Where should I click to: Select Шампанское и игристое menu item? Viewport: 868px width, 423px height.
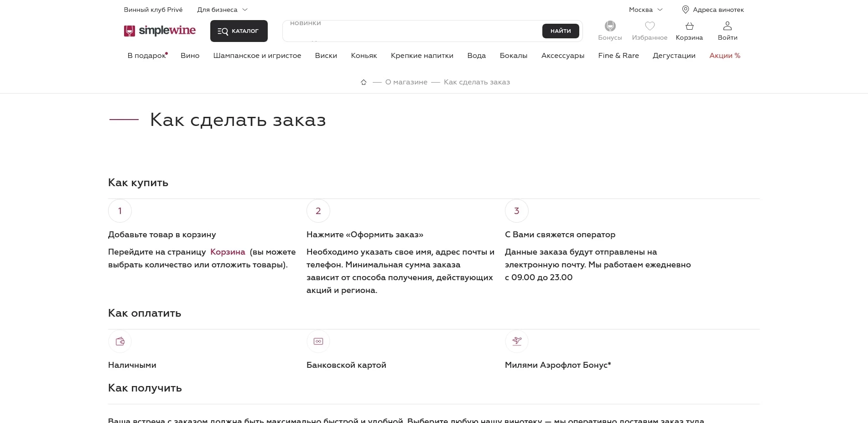257,56
